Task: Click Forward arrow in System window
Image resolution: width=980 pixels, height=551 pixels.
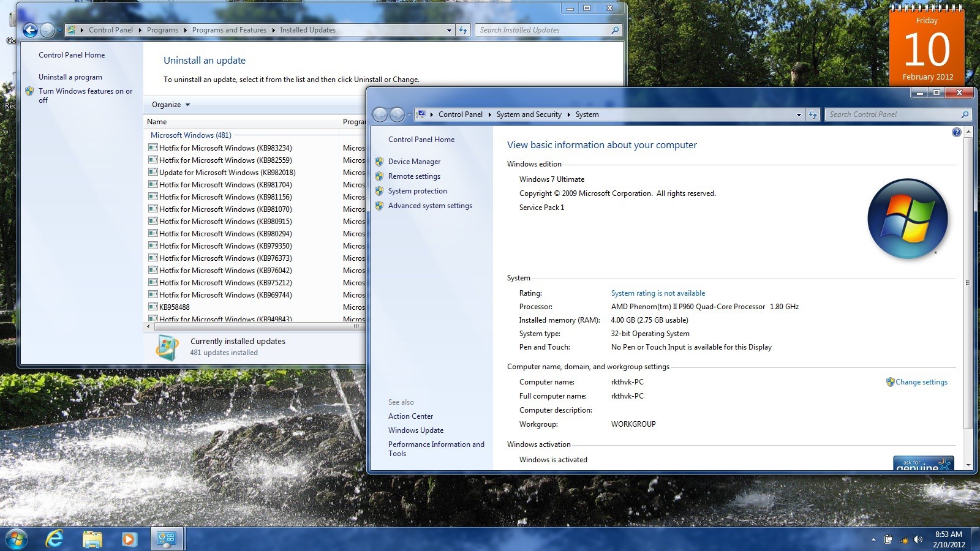Action: coord(397,114)
